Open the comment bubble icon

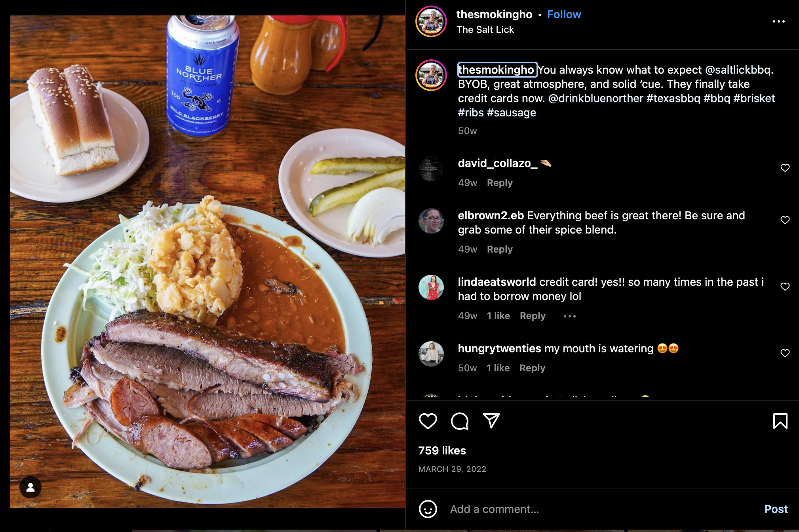[460, 421]
